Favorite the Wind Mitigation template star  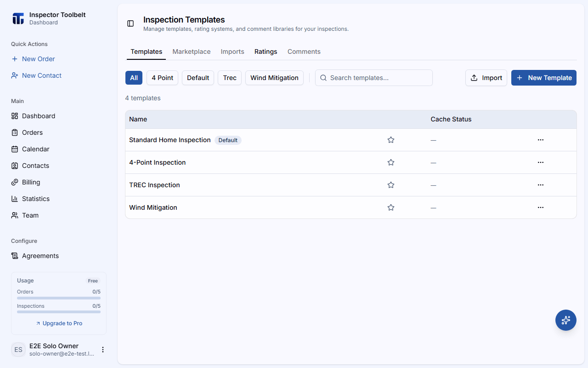pos(391,207)
